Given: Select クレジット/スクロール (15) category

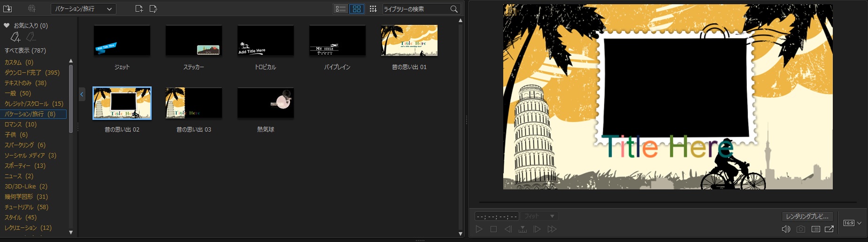Looking at the screenshot, I should [x=34, y=103].
